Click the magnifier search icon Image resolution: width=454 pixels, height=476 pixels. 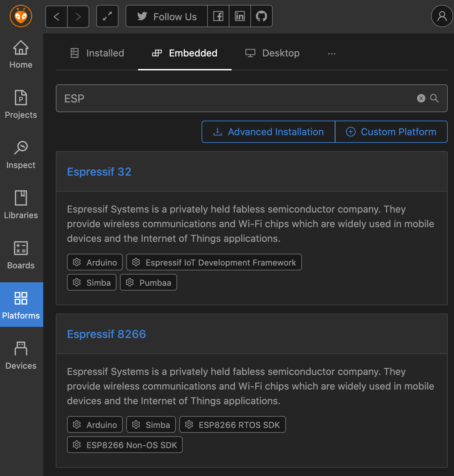coord(434,98)
